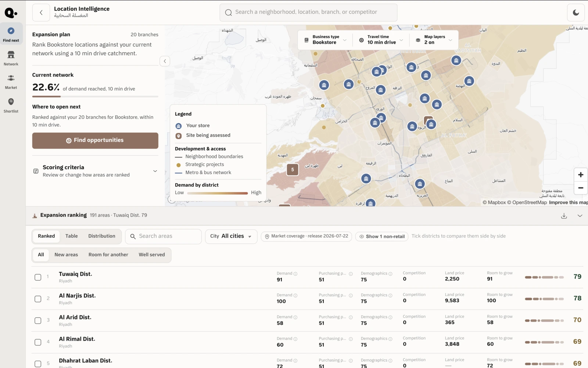This screenshot has height=368, width=588.
Task: Open the Network sidebar section
Action: [11, 58]
